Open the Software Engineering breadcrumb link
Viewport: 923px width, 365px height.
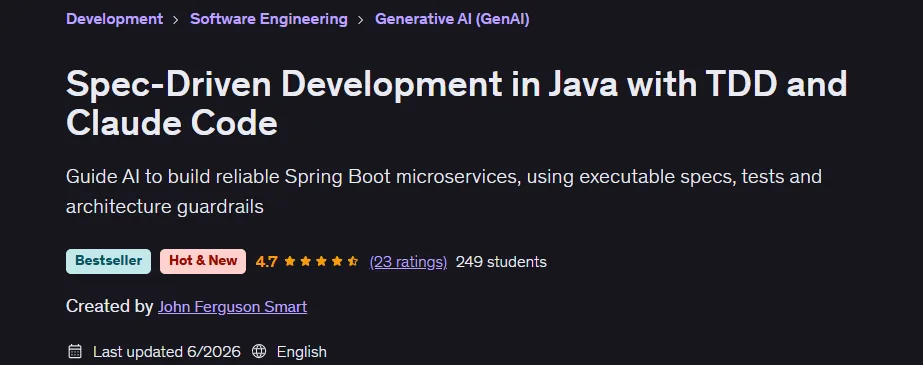pyautogui.click(x=268, y=19)
